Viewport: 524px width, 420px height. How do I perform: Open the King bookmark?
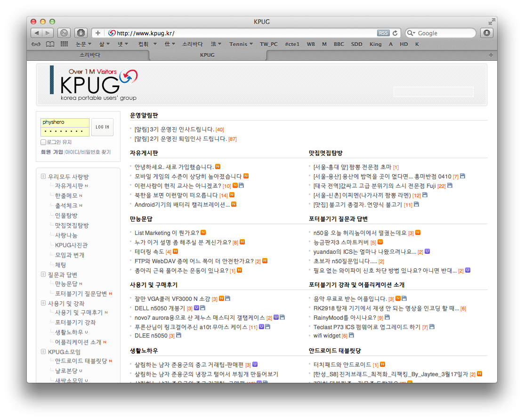click(x=376, y=44)
